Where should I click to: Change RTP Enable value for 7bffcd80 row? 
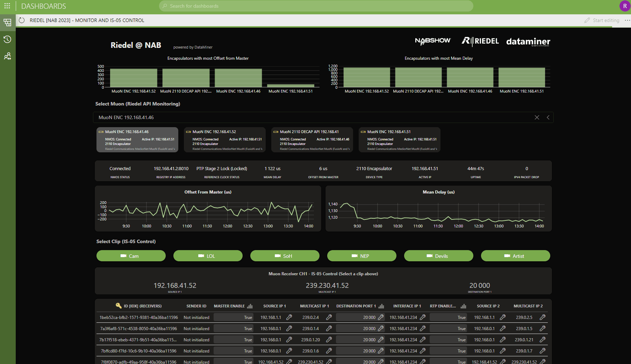click(448, 351)
